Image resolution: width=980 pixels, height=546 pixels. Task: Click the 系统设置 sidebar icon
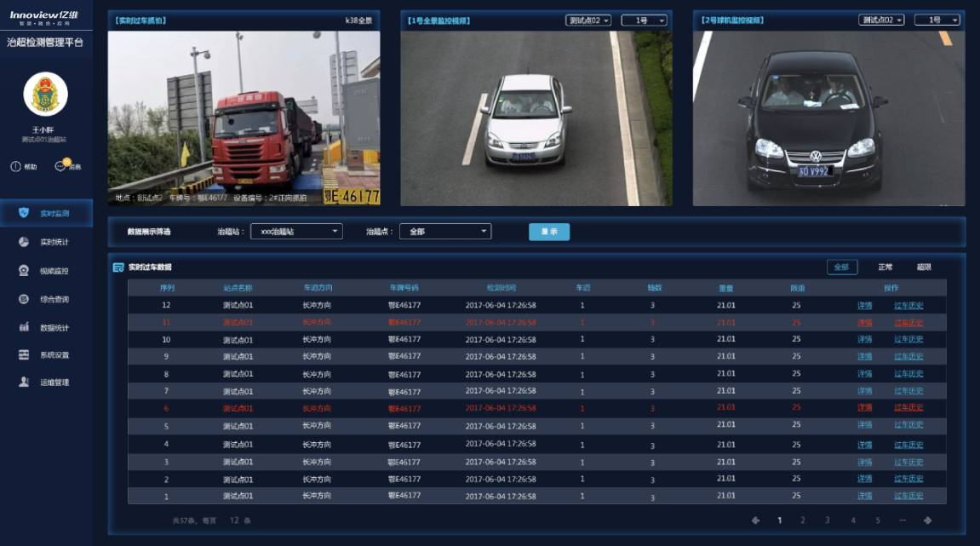[x=24, y=354]
